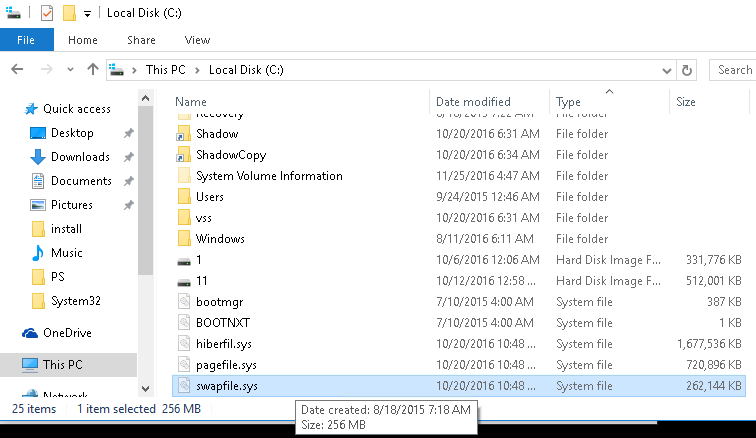Open the Customize Quick Access Toolbar arrow

87,14
